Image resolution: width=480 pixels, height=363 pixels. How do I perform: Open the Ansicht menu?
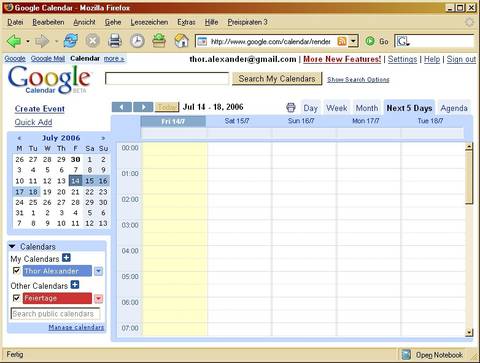[84, 22]
